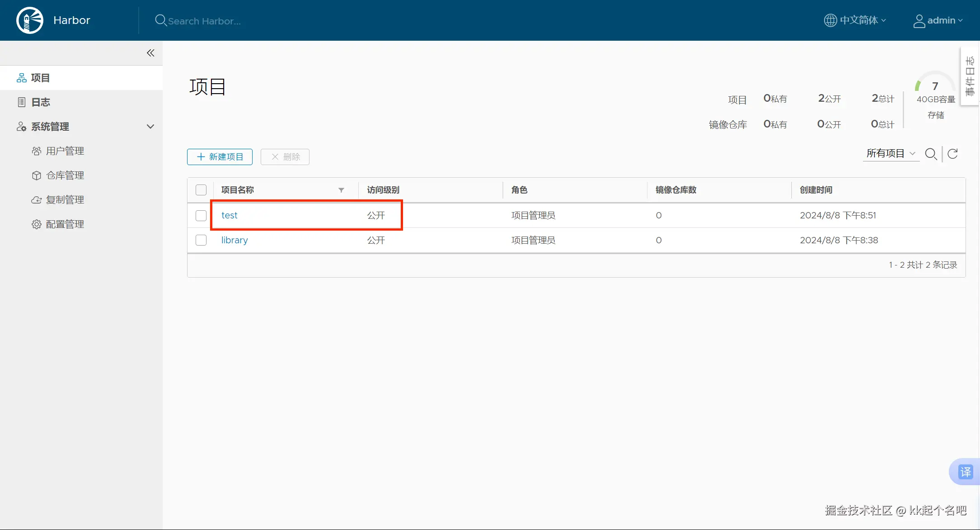
Task: Open the library project link
Action: pos(234,240)
